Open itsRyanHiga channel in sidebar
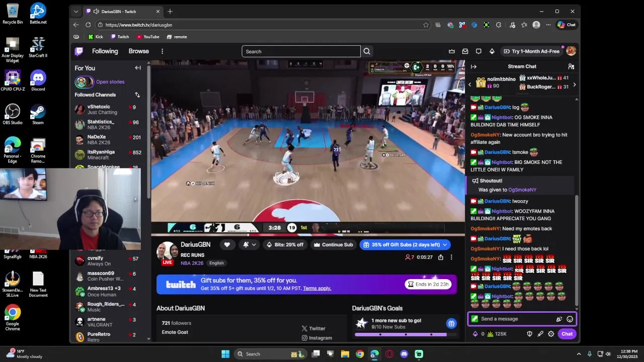The height and width of the screenshot is (362, 644). coord(108,155)
